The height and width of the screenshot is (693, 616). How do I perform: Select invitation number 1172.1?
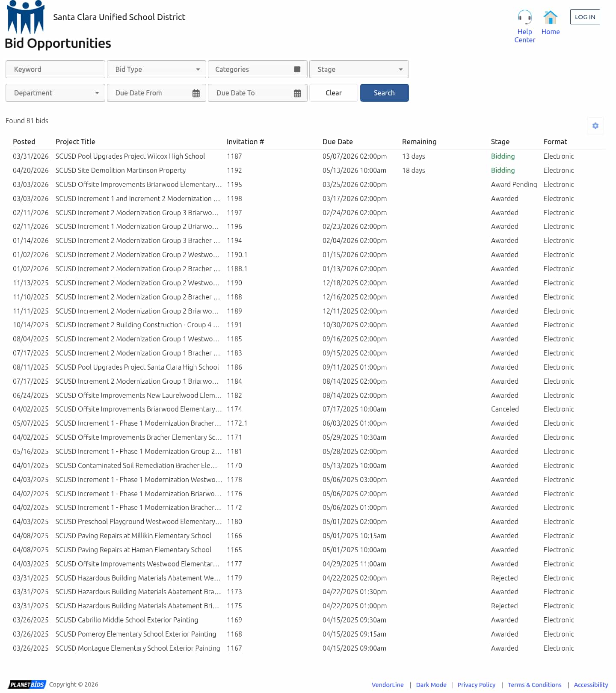point(237,423)
